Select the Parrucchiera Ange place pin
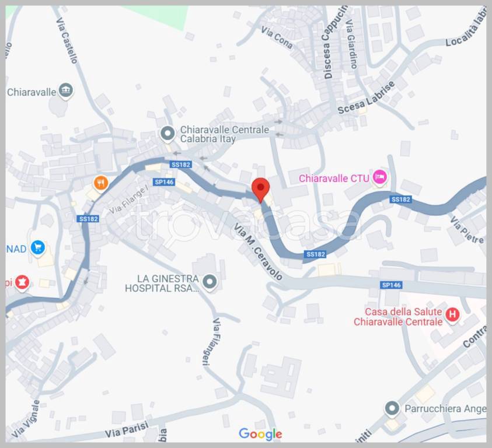The image size is (492, 448). (392, 409)
